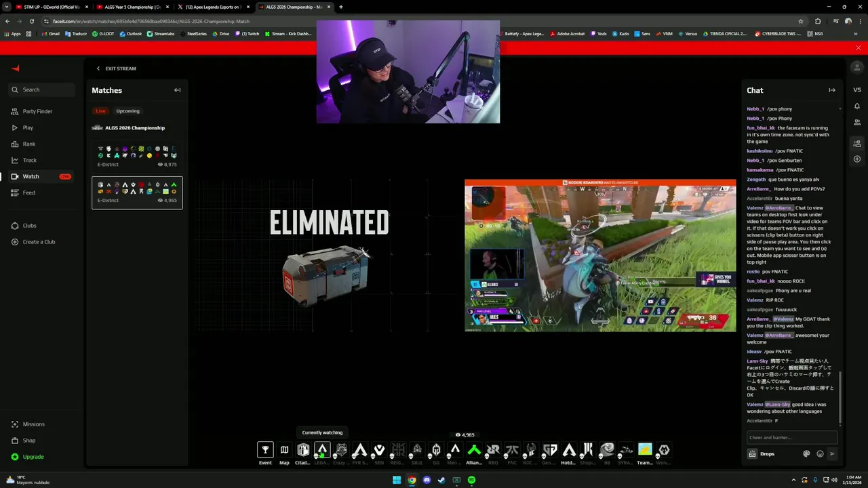The width and height of the screenshot is (868, 488).
Task: Open the Drops button in chat
Action: [762, 454]
